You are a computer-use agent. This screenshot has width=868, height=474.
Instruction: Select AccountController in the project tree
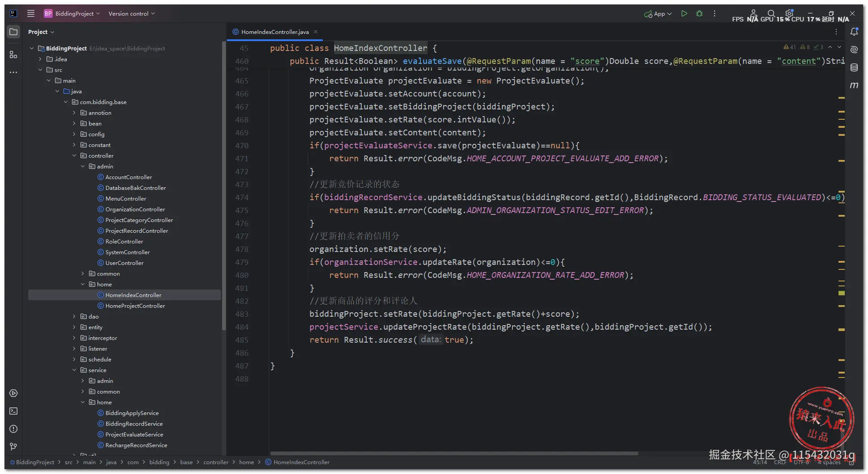pyautogui.click(x=129, y=177)
